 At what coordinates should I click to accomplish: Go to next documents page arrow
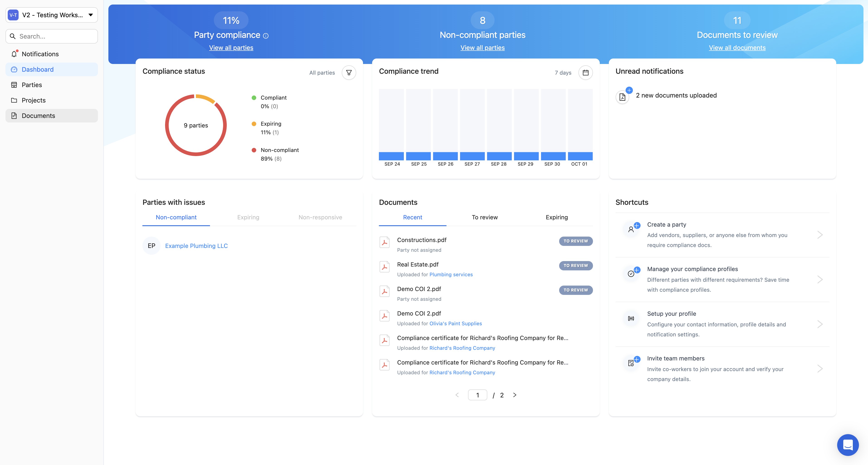pyautogui.click(x=514, y=395)
